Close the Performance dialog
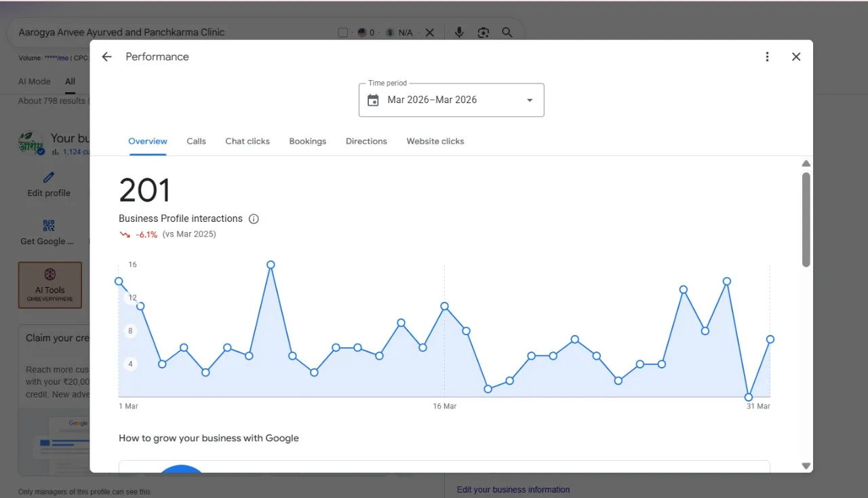Viewport: 868px width, 498px height. coord(796,57)
